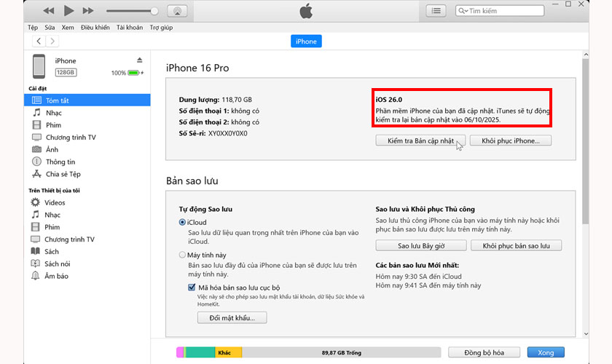
Task: Open Âm báo in the sidebar
Action: [56, 276]
